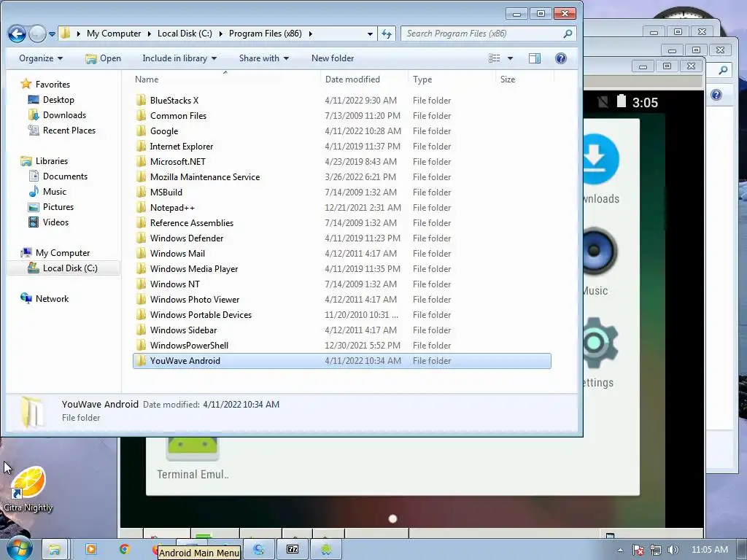Open Settings gear app in Android window
This screenshot has width=747, height=560.
600,354
